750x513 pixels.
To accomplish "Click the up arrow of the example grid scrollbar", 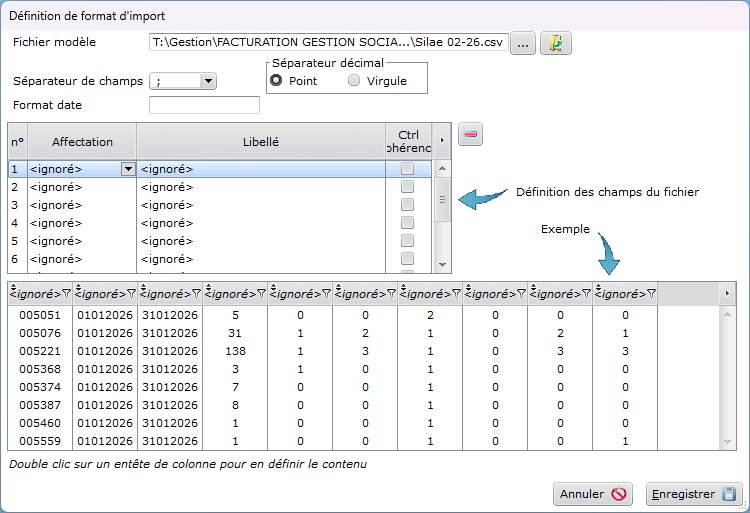I will click(x=727, y=314).
